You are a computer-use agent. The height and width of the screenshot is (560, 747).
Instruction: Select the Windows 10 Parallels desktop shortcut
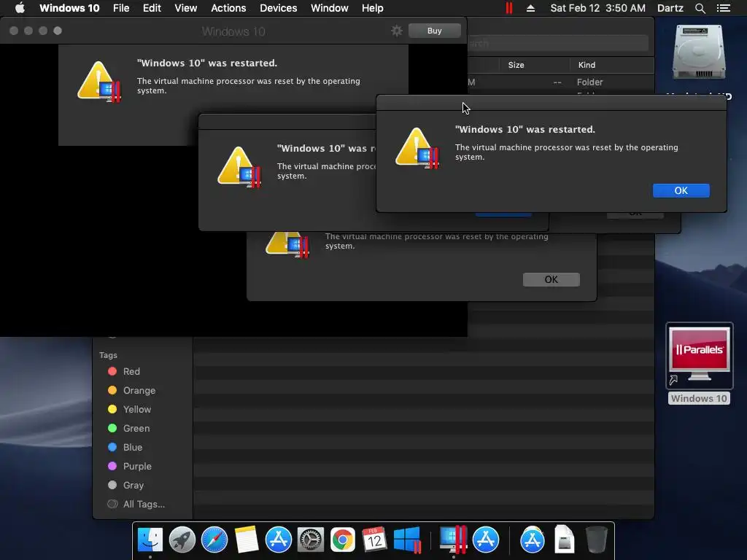tap(699, 363)
